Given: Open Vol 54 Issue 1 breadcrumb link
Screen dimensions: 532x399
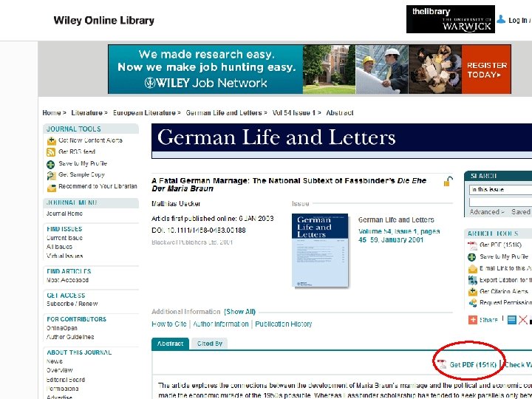Looking at the screenshot, I should (x=294, y=113).
